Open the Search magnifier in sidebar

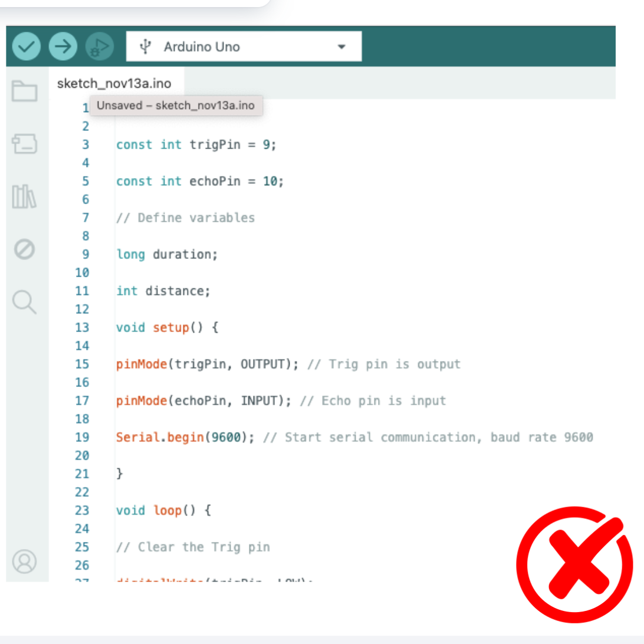point(25,302)
